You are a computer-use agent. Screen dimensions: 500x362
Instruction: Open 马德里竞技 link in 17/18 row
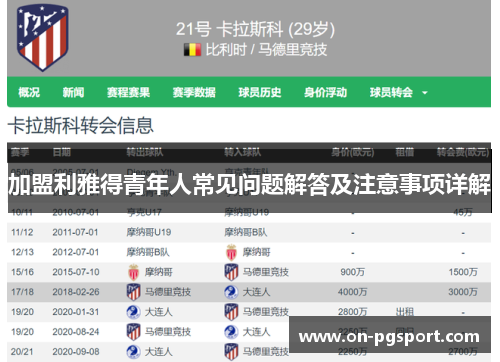pyautogui.click(x=168, y=292)
